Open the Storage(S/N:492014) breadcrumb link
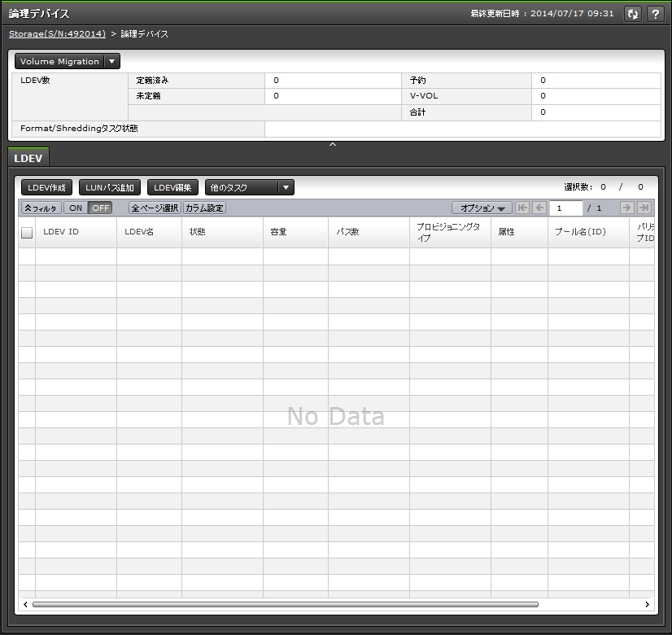 [x=57, y=34]
